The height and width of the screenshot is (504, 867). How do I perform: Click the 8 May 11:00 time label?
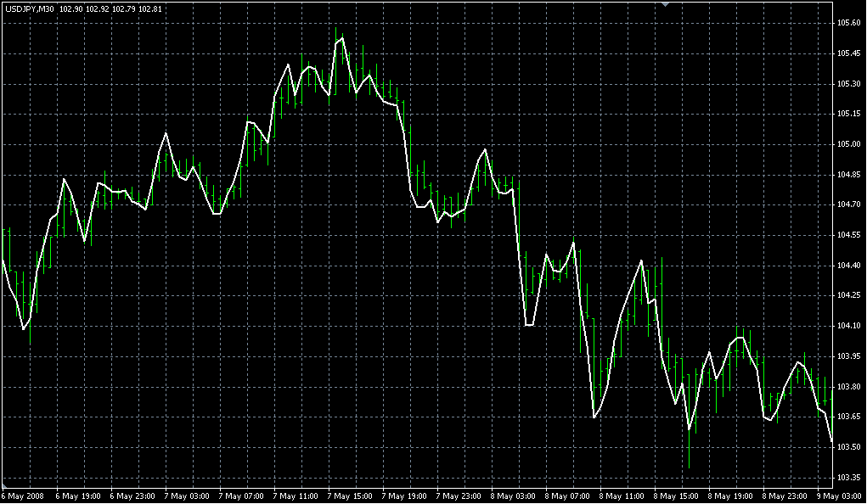coord(623,496)
